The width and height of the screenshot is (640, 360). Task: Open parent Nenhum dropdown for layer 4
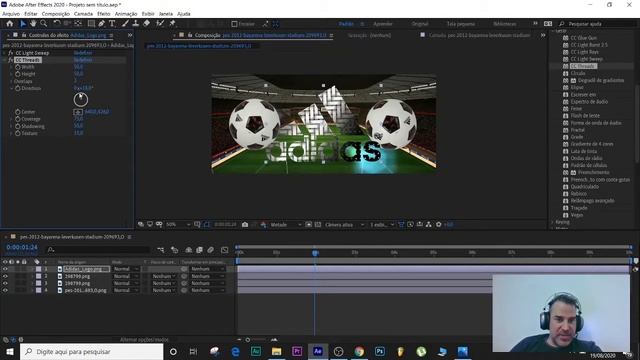(x=208, y=290)
